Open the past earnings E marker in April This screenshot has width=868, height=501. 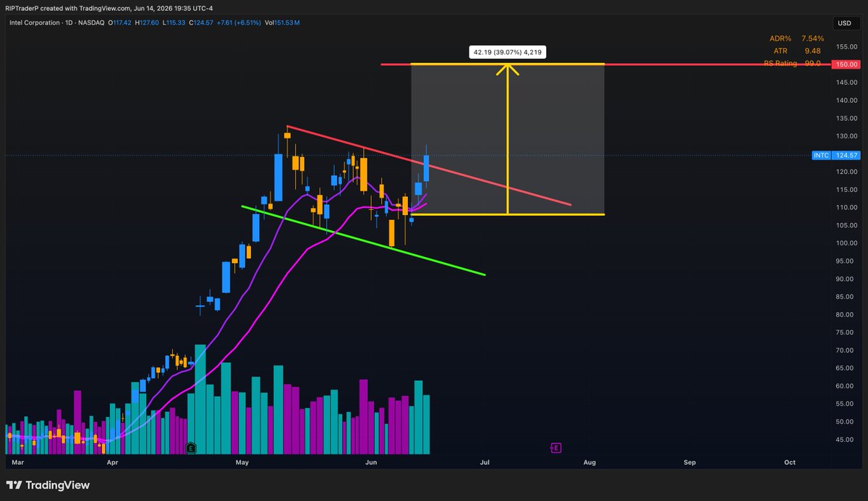191,448
